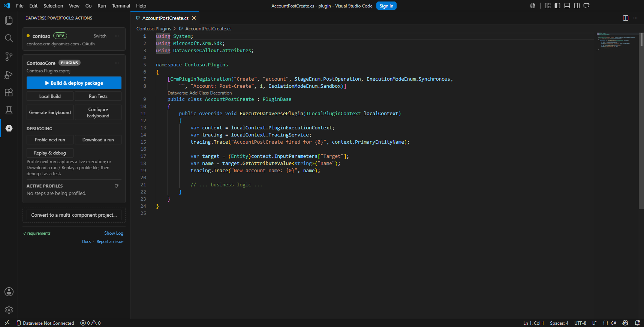Viewport: 644px width, 327px height.
Task: Open the Manage gear icon
Action: pos(9,310)
